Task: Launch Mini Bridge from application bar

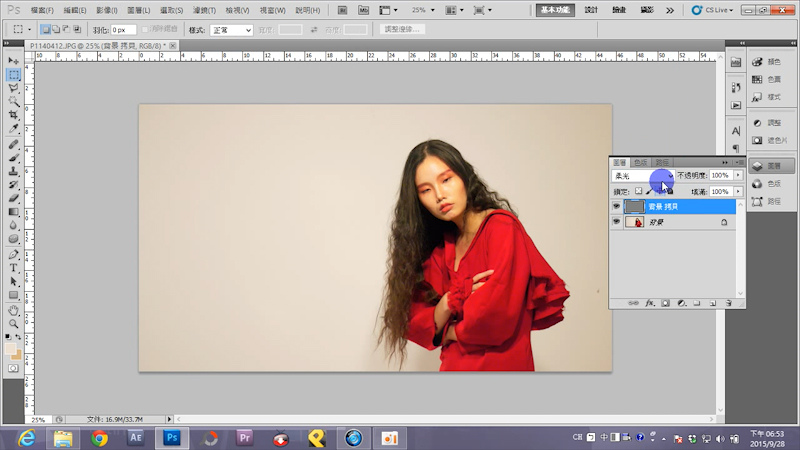Action: [x=363, y=10]
